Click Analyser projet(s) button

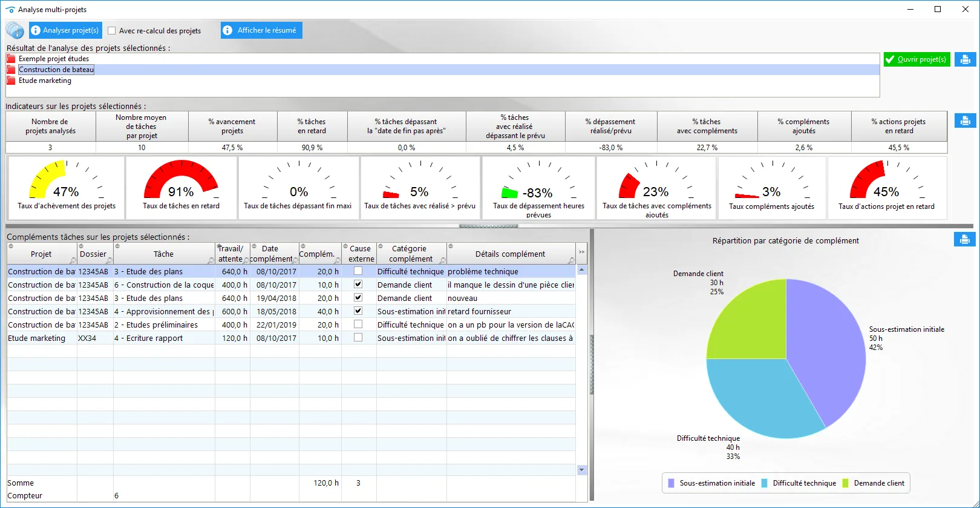(65, 30)
